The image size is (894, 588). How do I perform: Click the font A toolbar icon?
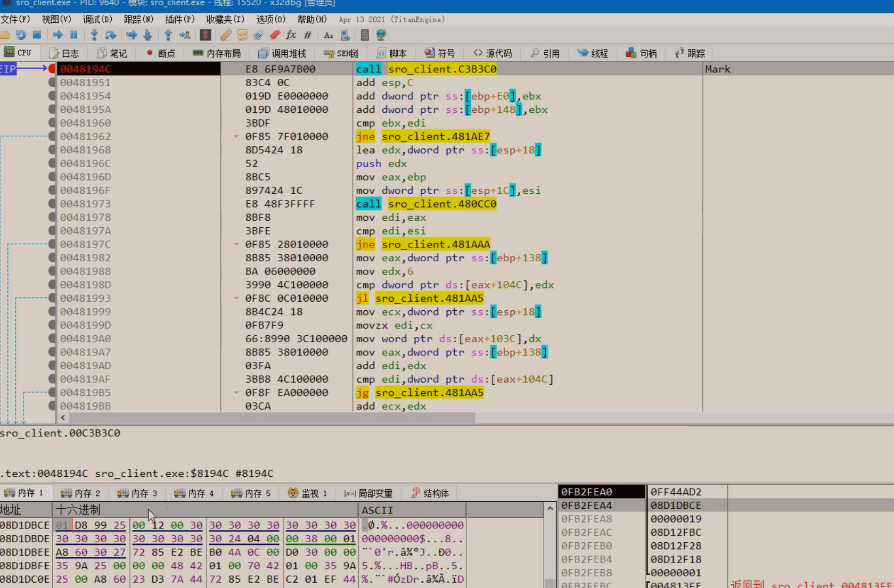pyautogui.click(x=328, y=35)
